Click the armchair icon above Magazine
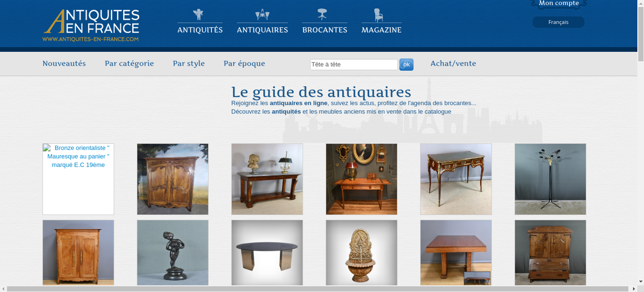 (x=378, y=15)
